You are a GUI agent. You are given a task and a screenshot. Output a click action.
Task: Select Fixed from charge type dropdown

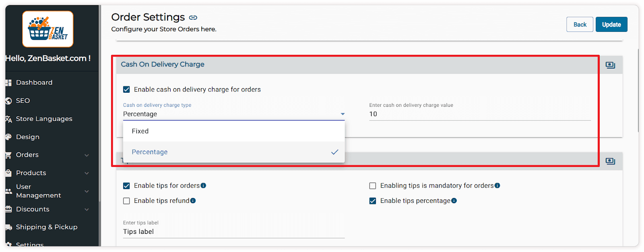point(140,131)
